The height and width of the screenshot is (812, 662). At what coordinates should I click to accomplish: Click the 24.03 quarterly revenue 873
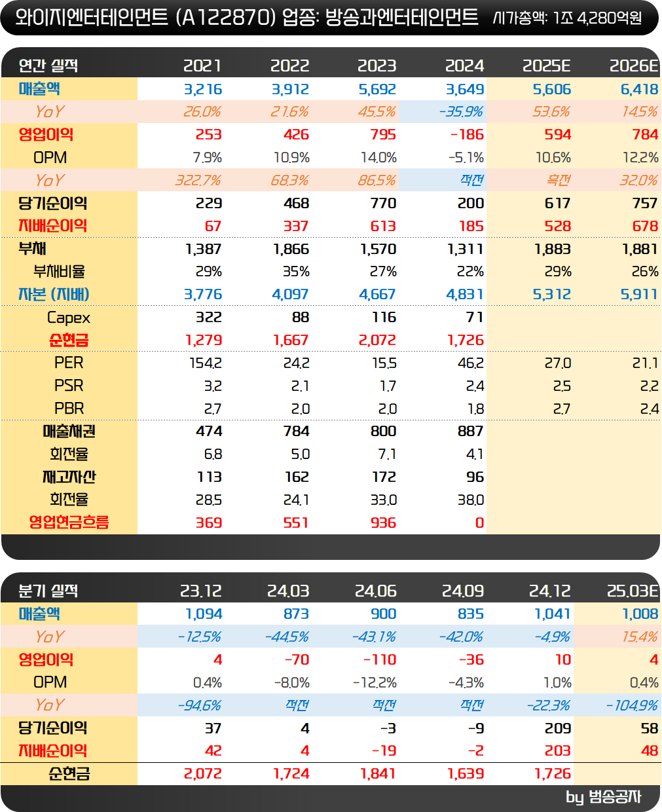[x=296, y=614]
